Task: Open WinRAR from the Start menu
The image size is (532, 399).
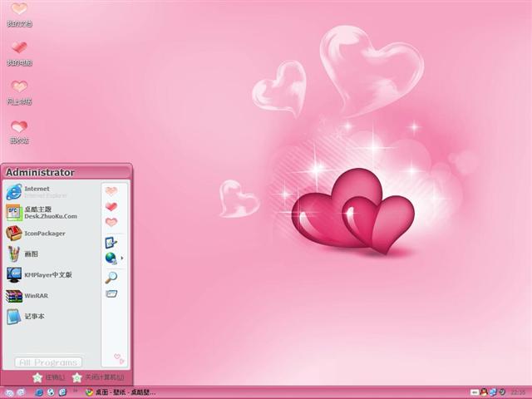Action: (27, 296)
